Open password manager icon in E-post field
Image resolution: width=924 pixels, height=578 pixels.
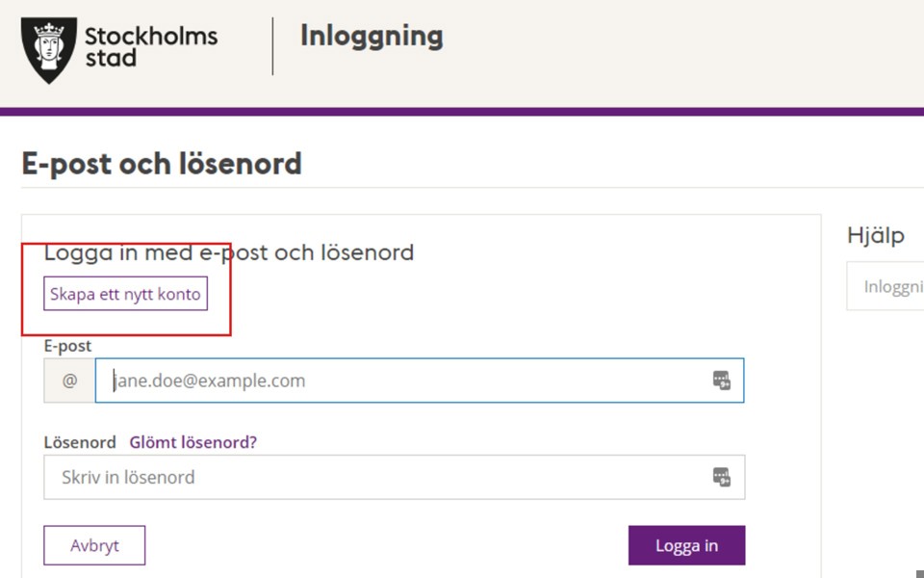(x=721, y=381)
